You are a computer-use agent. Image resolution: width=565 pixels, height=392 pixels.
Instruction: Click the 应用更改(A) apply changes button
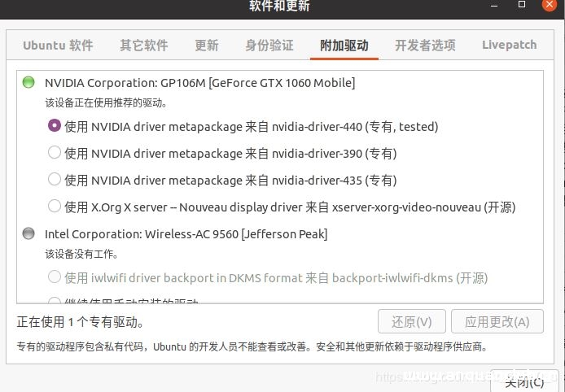(497, 321)
